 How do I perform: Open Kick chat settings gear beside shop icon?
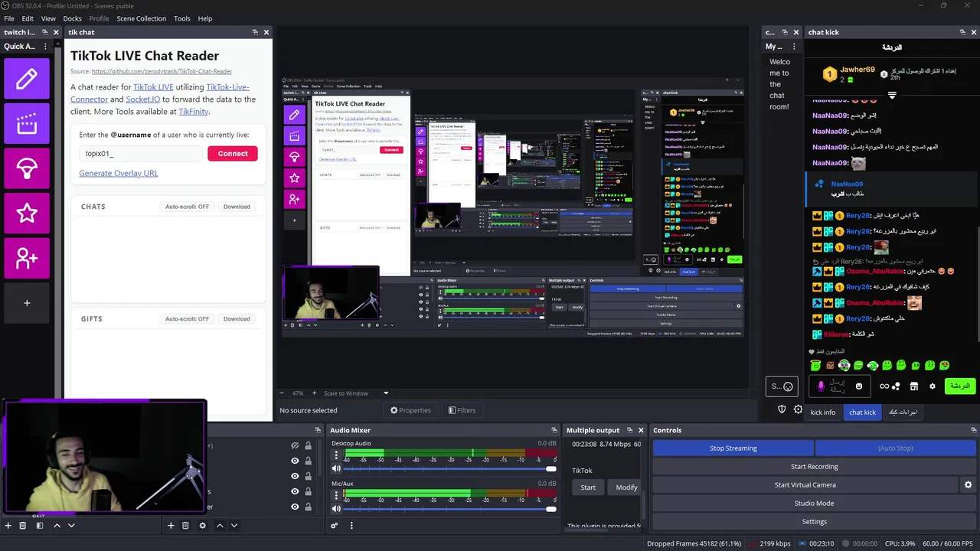932,386
